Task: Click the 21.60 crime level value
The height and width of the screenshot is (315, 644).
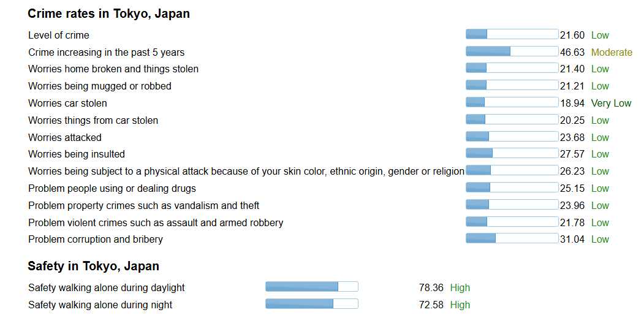Action: click(x=572, y=36)
